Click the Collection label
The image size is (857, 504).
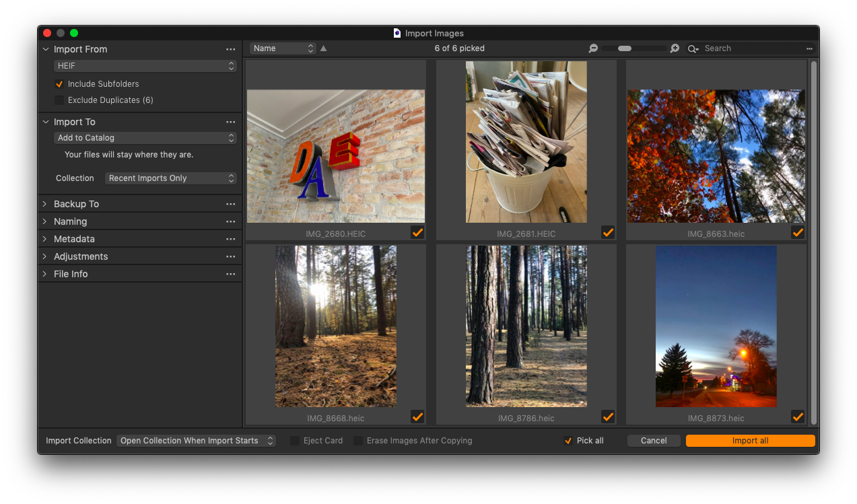(x=75, y=178)
